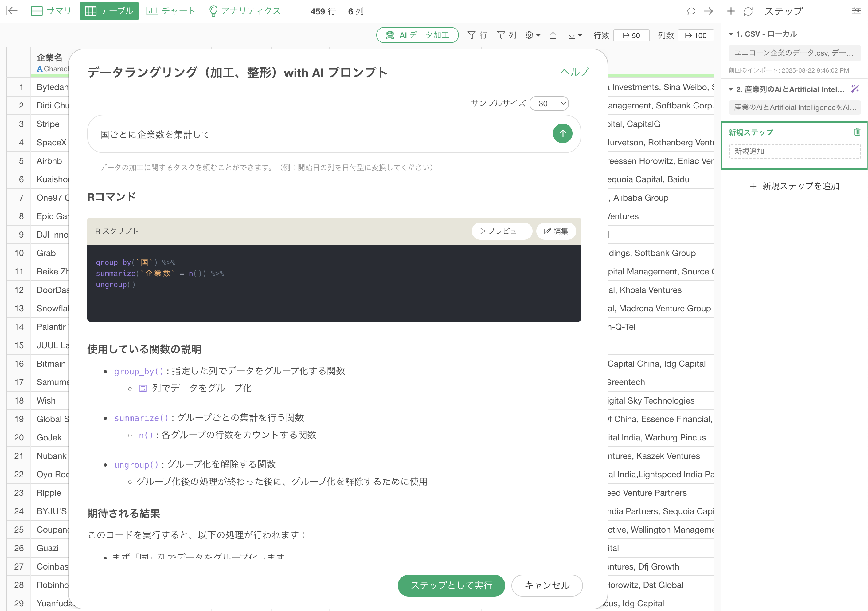Select the GoJek row cell
This screenshot has width=868, height=611.
(x=49, y=438)
